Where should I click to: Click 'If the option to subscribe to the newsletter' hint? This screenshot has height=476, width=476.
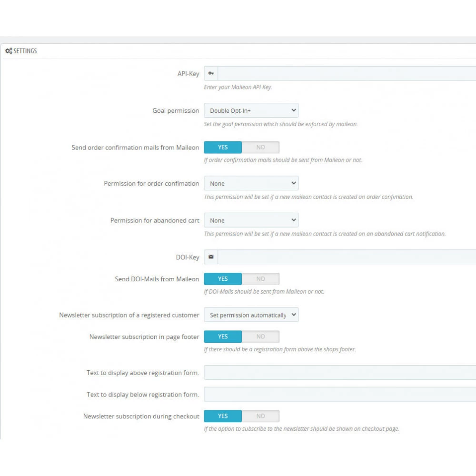[301, 429]
